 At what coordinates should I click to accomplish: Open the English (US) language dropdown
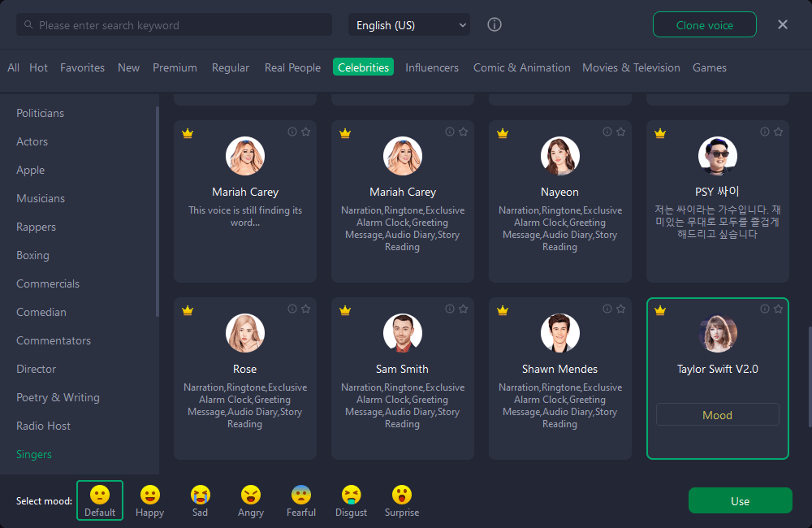409,25
